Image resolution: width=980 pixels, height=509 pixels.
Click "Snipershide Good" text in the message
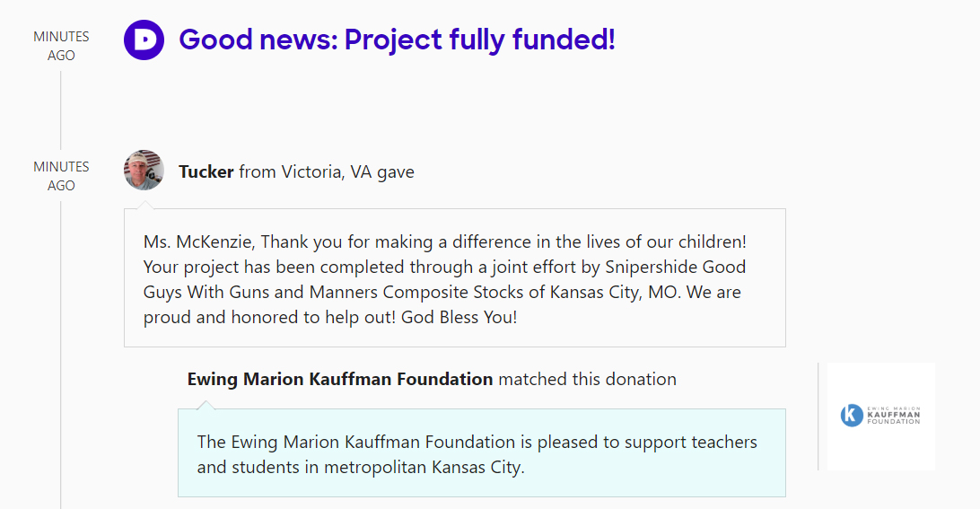click(x=675, y=268)
